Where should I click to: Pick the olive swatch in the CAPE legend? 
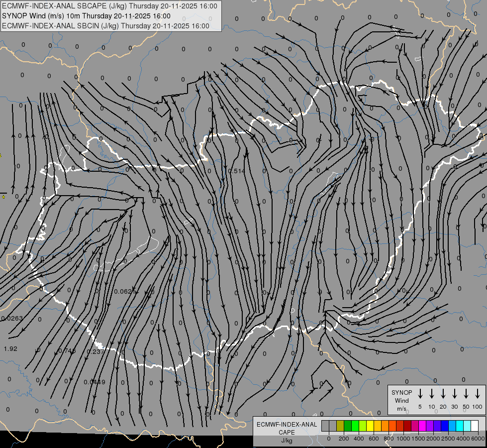point(340,426)
